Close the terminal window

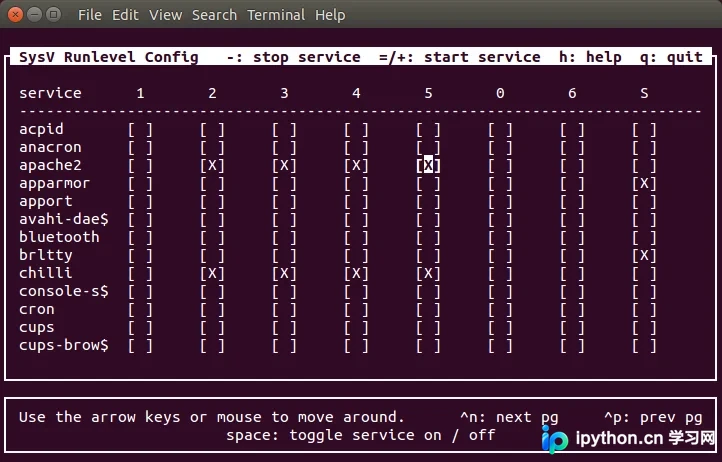[x=15, y=15]
